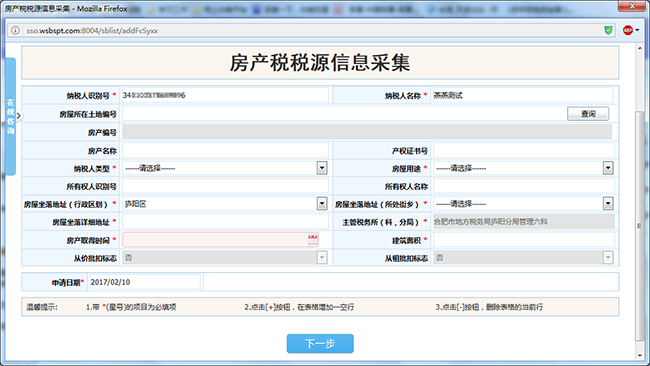Click the 从价批扣标志 label
The width and height of the screenshot is (650, 366).
tap(95, 258)
